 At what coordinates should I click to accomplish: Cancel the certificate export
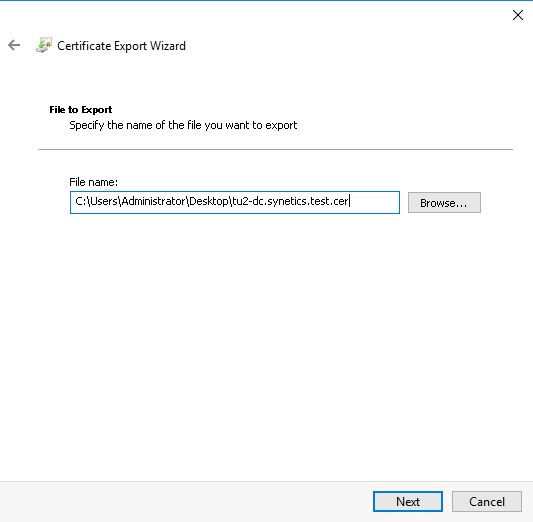click(487, 501)
